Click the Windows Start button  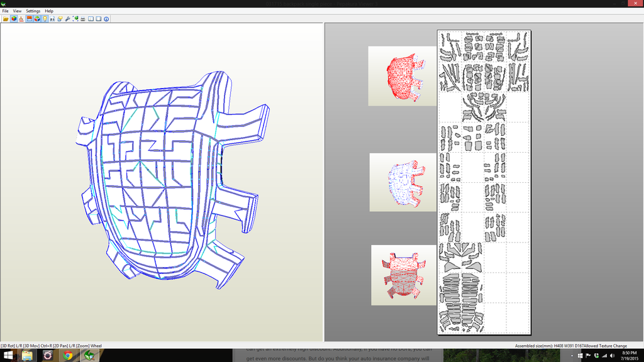point(9,356)
